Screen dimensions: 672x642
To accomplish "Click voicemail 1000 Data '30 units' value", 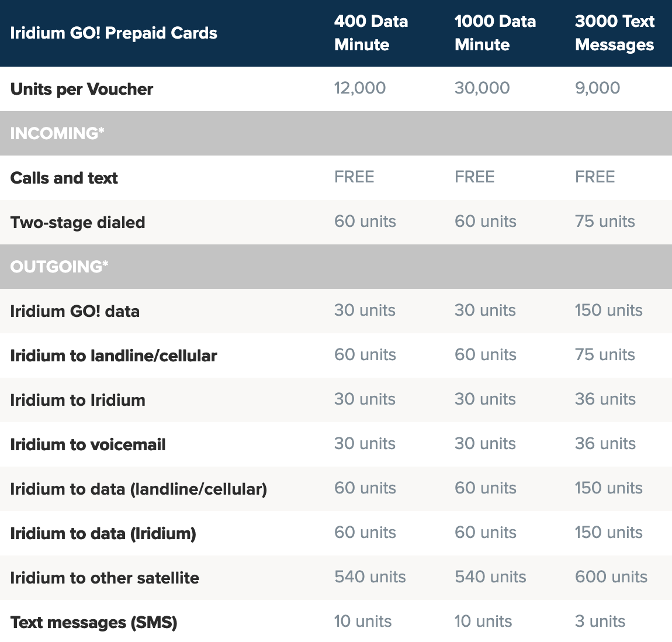I will click(485, 443).
